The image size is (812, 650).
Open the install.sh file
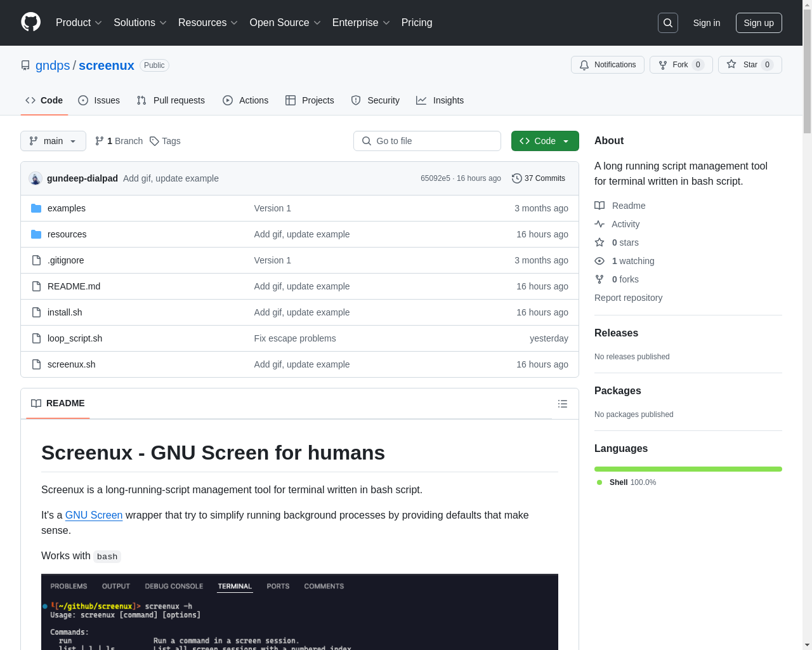pyautogui.click(x=65, y=312)
